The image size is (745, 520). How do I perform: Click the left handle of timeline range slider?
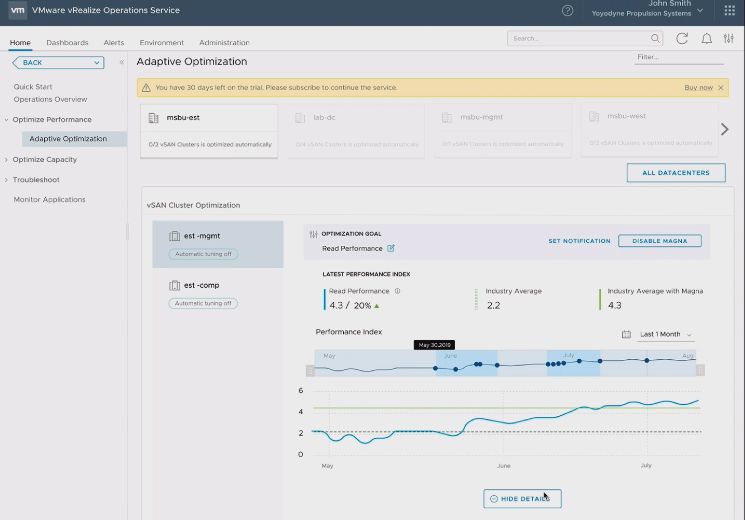point(310,370)
